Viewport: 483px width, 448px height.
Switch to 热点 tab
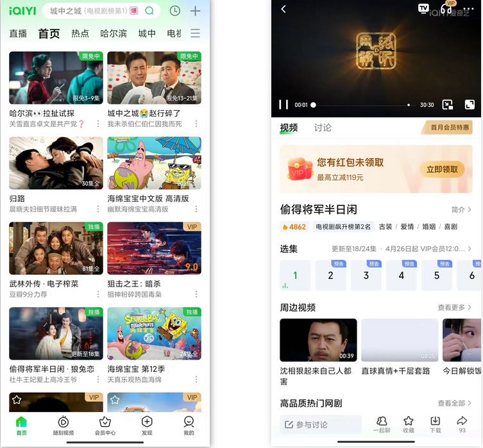80,33
